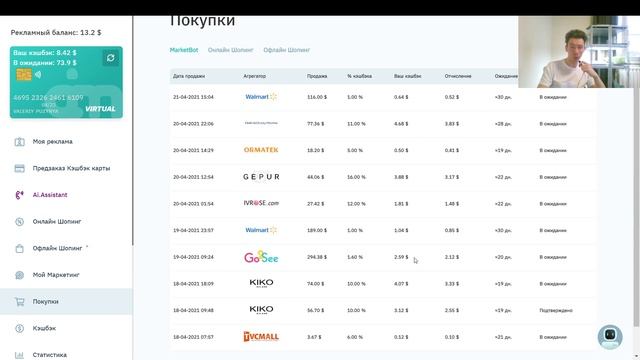Open the chat bot assistant bubble
This screenshot has height=360, width=640.
click(x=610, y=336)
